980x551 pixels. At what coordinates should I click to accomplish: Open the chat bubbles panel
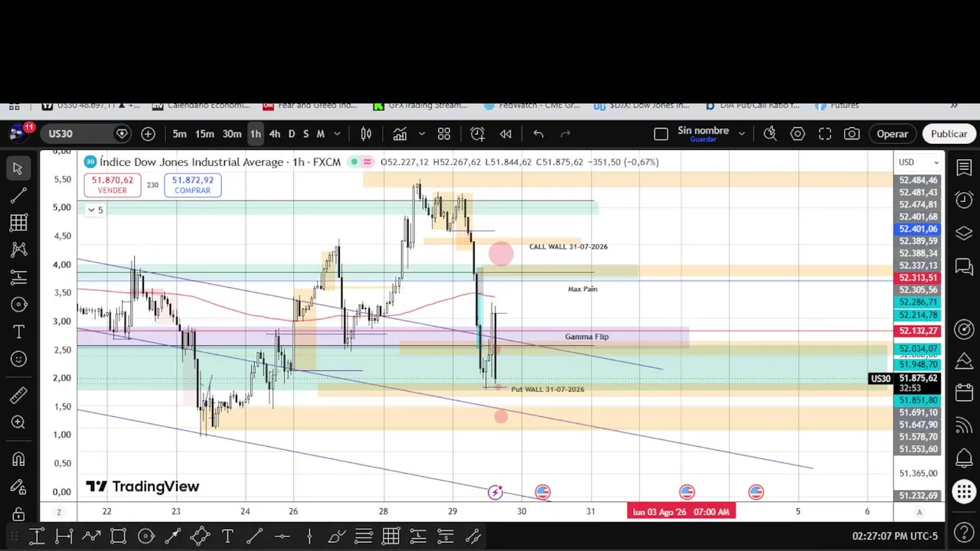(964, 266)
